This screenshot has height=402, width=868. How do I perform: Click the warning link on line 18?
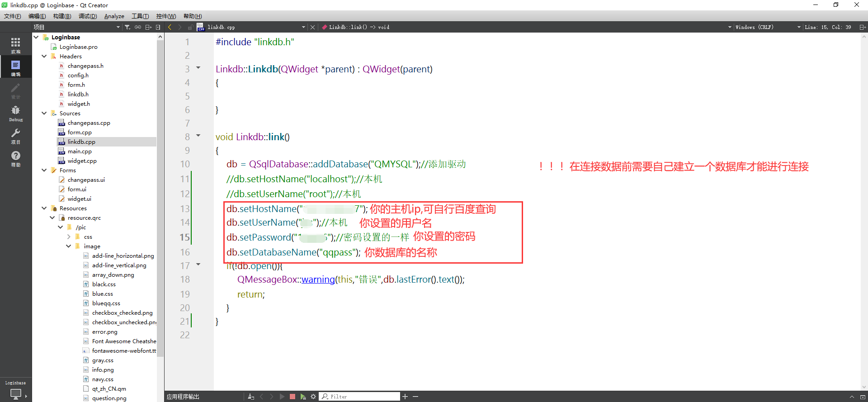point(318,279)
